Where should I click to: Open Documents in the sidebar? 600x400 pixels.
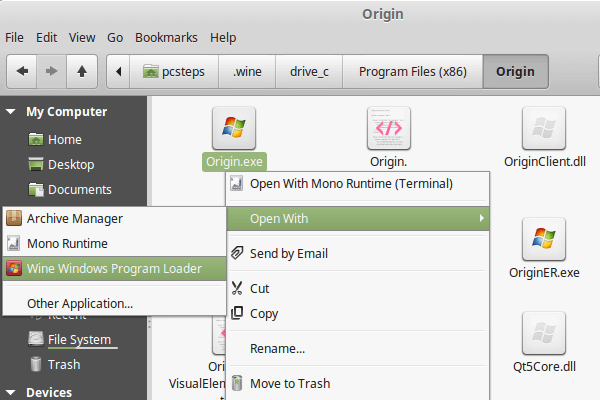tap(80, 189)
